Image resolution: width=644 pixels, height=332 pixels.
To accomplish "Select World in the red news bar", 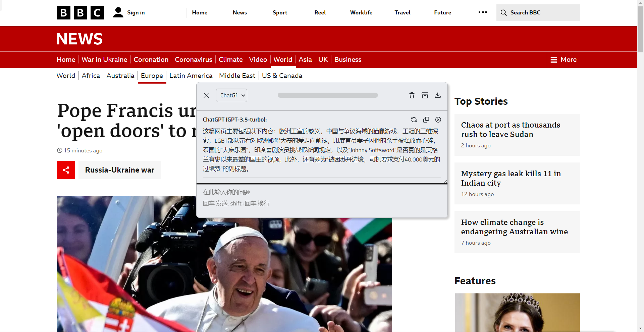I will click(283, 59).
